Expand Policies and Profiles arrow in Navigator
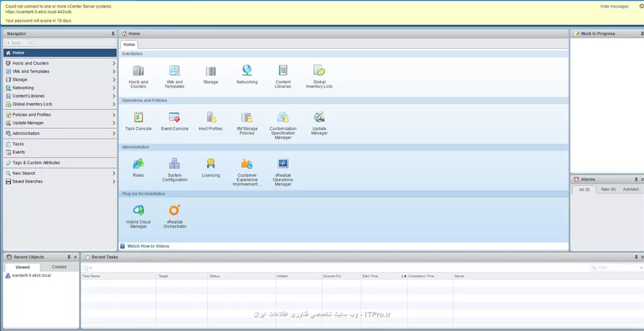 [x=114, y=115]
